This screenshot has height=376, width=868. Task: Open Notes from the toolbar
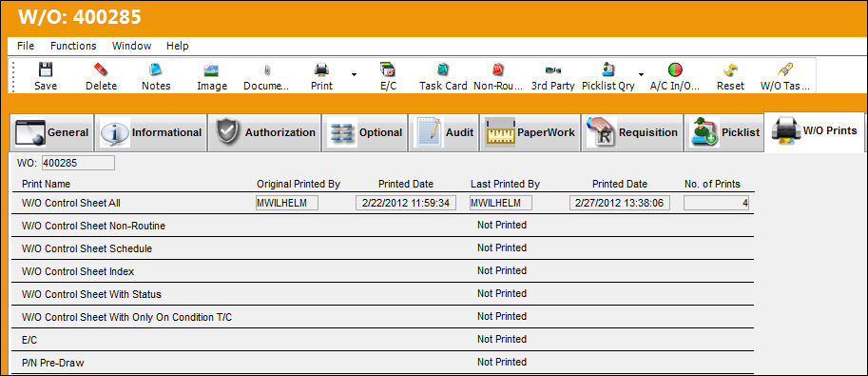tap(156, 69)
